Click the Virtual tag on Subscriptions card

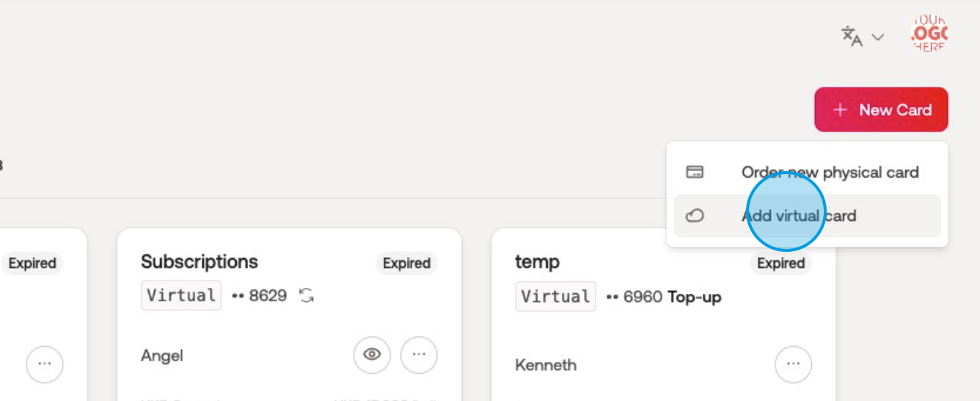tap(181, 295)
